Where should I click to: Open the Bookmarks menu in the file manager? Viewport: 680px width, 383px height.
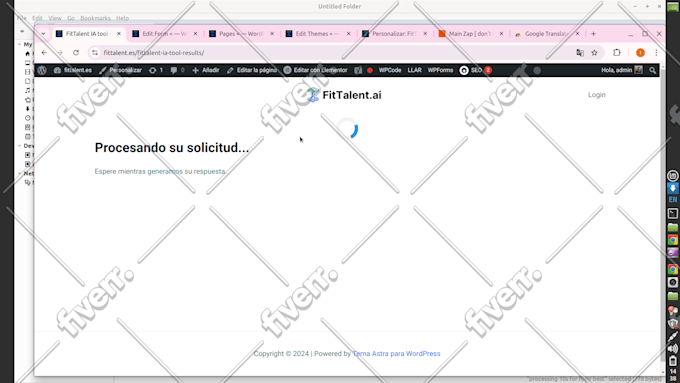(95, 18)
